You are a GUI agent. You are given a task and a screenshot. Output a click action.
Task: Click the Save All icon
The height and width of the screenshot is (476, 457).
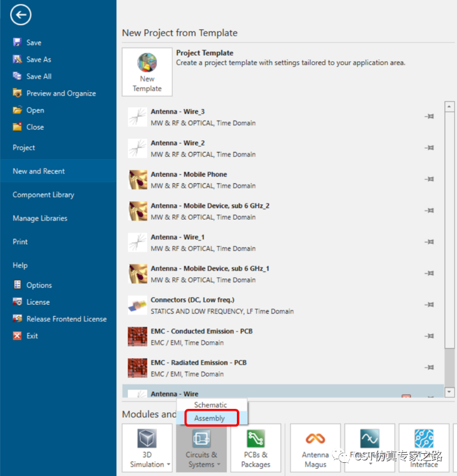tap(17, 76)
